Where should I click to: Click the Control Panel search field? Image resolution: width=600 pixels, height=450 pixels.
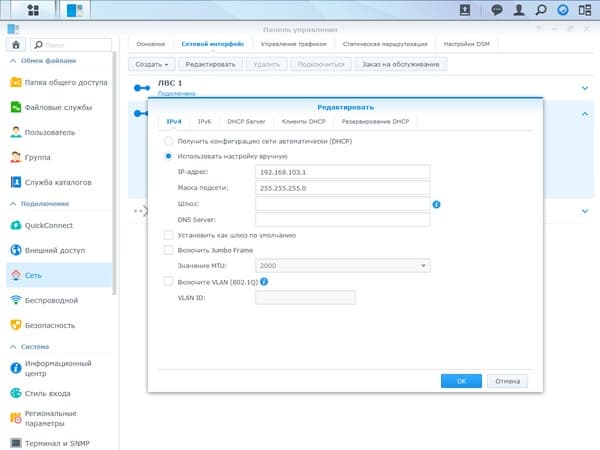pyautogui.click(x=71, y=45)
